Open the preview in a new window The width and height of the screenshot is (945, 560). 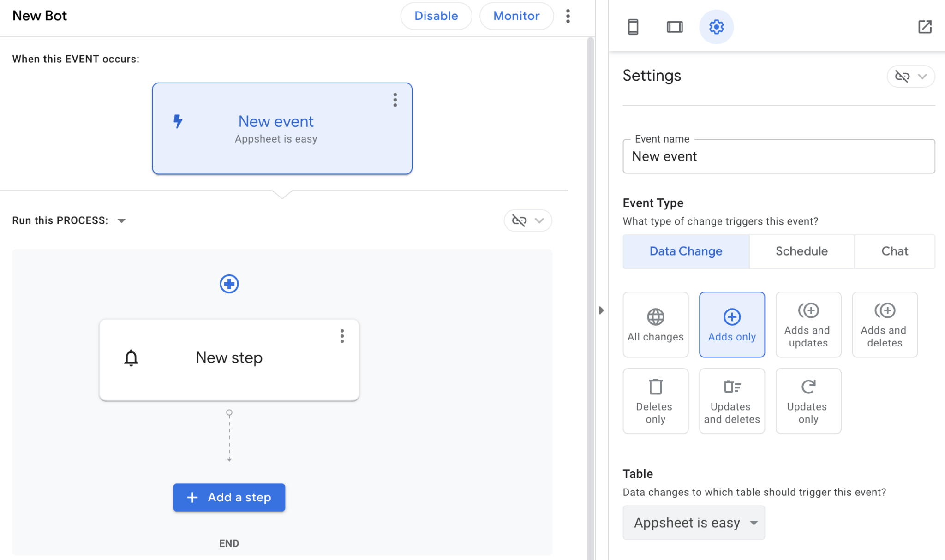point(925,27)
